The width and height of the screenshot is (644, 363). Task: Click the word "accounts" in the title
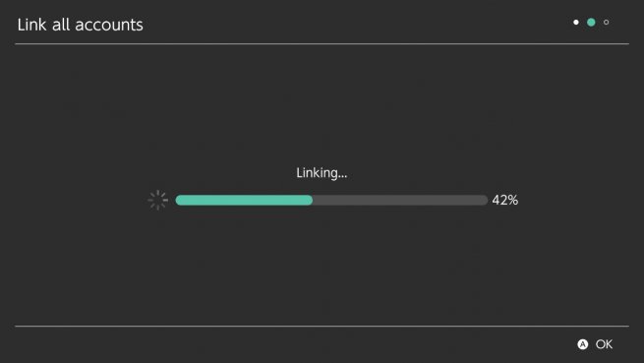pos(109,26)
